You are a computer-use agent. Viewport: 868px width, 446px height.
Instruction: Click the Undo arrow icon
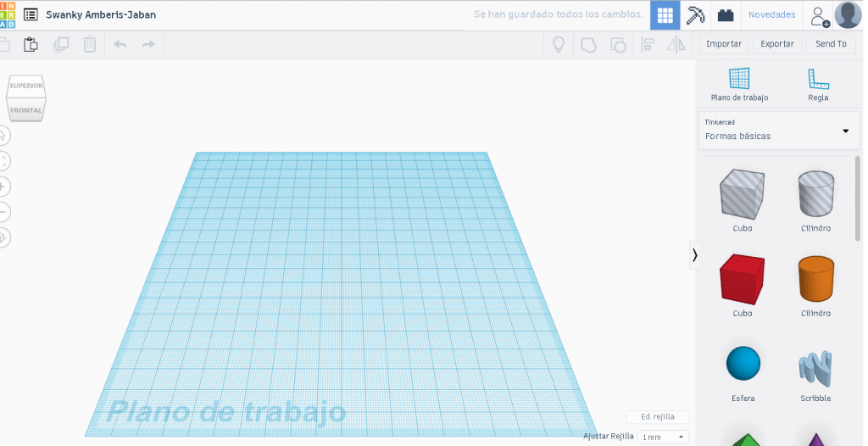click(x=120, y=44)
